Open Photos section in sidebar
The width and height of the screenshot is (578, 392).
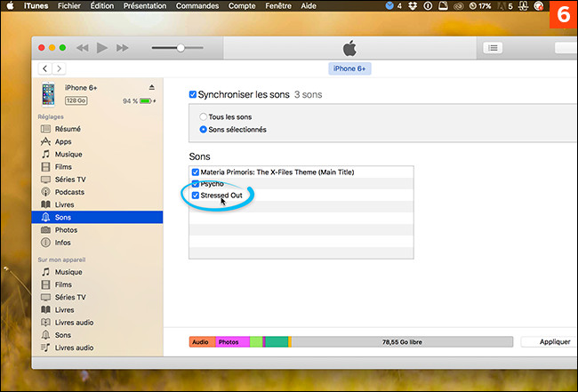(66, 229)
